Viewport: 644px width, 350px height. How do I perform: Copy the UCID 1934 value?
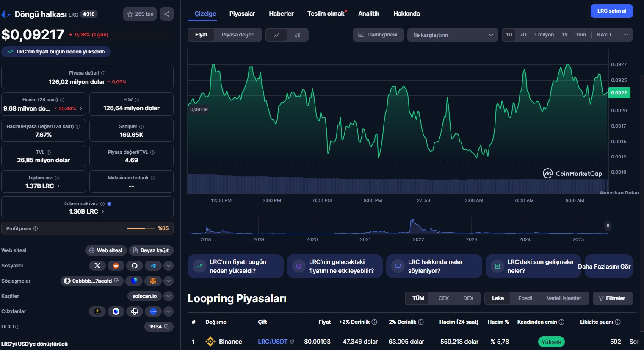tap(167, 327)
